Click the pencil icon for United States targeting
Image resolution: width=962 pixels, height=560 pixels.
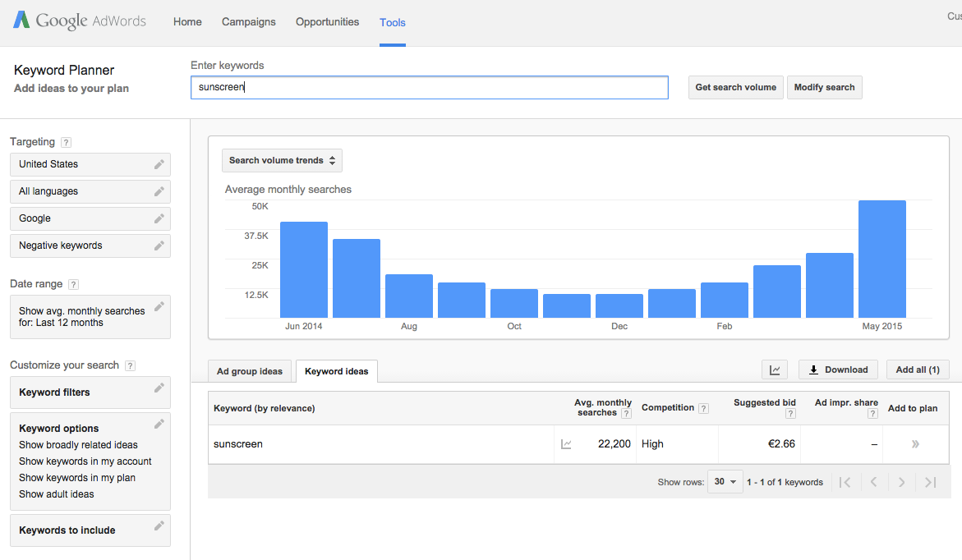(159, 164)
